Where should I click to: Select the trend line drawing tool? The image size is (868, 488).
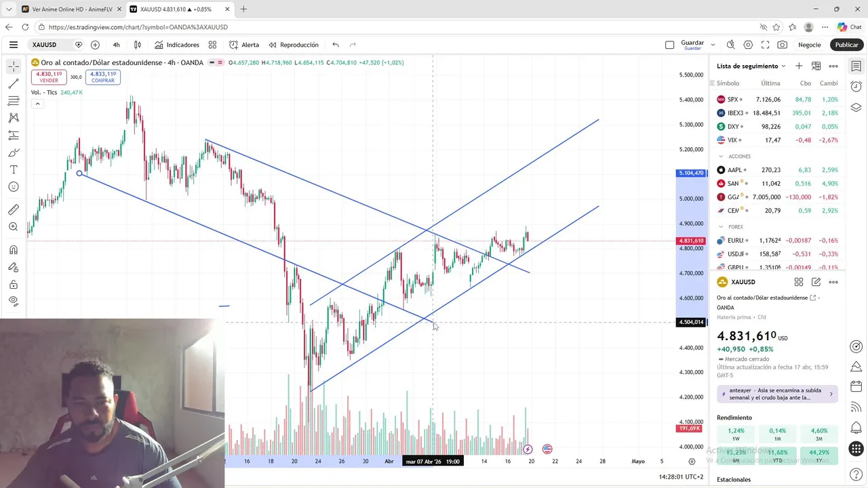[14, 84]
